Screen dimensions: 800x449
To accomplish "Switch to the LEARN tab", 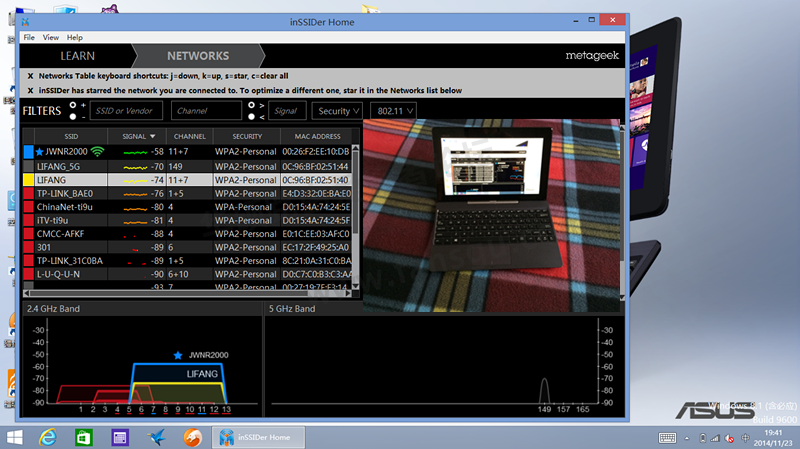I will pyautogui.click(x=78, y=56).
